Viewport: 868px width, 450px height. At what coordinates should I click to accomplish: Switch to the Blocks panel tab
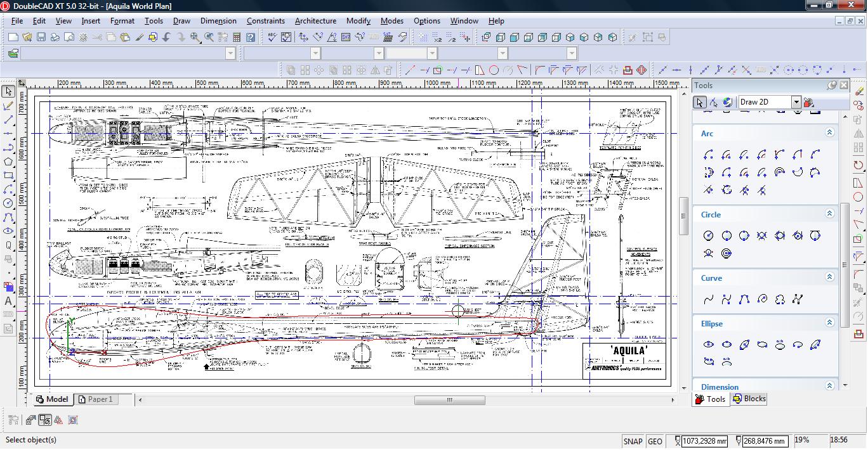point(749,399)
